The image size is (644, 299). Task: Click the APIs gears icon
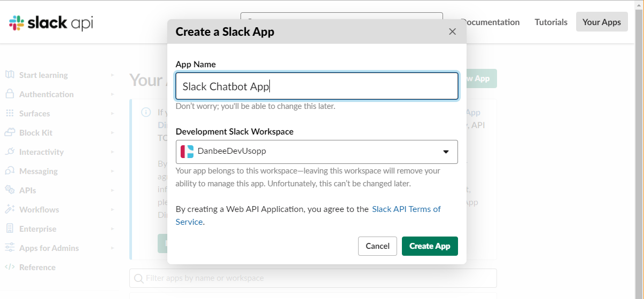[x=10, y=190]
